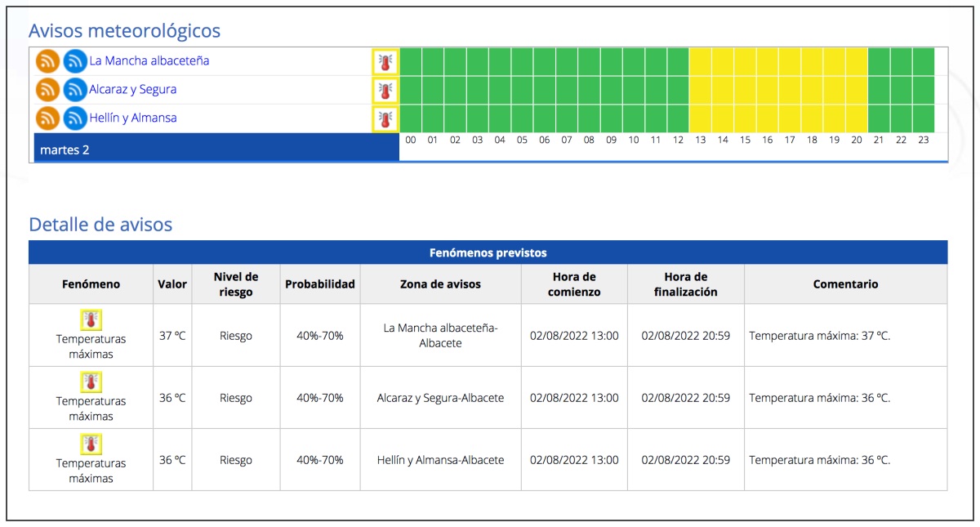Click orange RSS icon for Hellín y Almansa
The height and width of the screenshot is (527, 980).
(x=47, y=118)
